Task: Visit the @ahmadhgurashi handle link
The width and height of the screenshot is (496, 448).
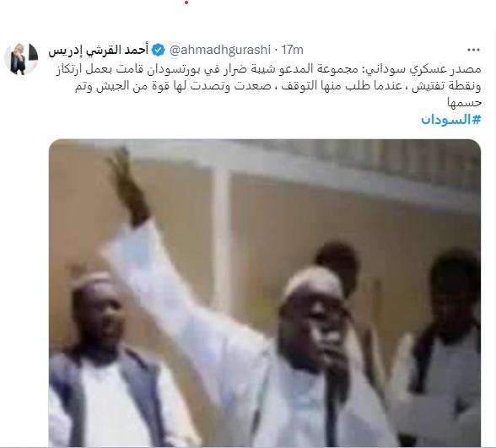Action: pyautogui.click(x=220, y=50)
